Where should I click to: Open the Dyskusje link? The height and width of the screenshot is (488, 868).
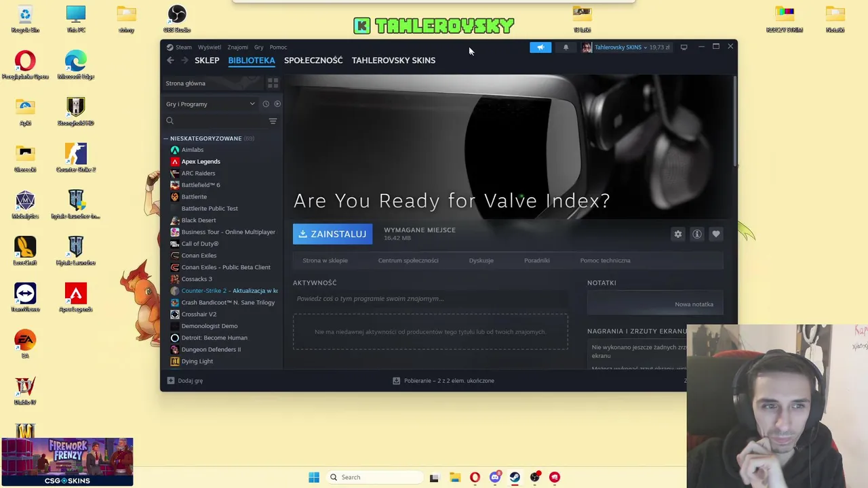tap(481, 260)
